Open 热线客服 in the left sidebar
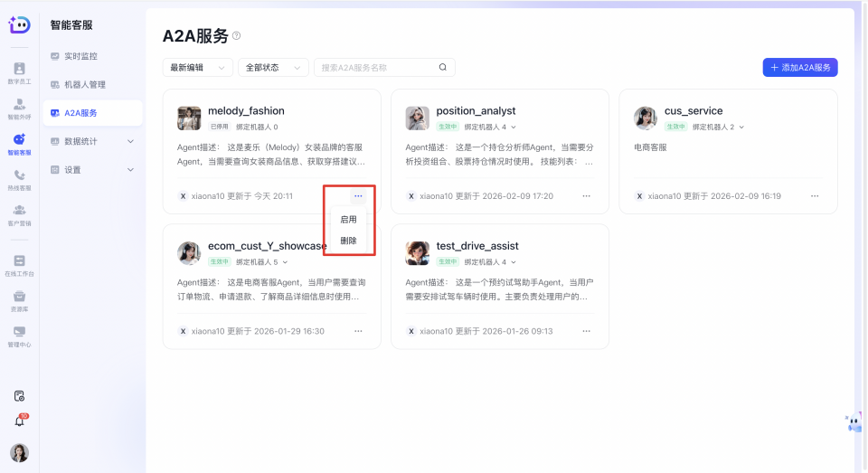 coord(19,179)
